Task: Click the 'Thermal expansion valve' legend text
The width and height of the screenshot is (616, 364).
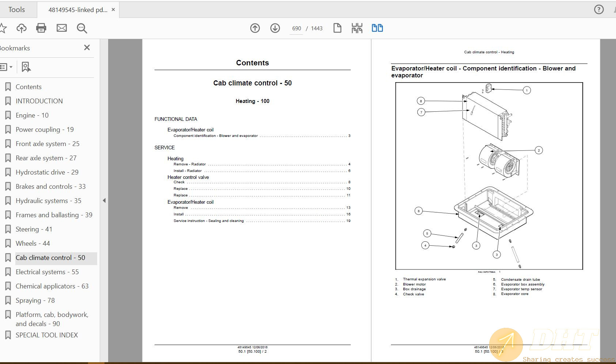Action: [x=424, y=279]
